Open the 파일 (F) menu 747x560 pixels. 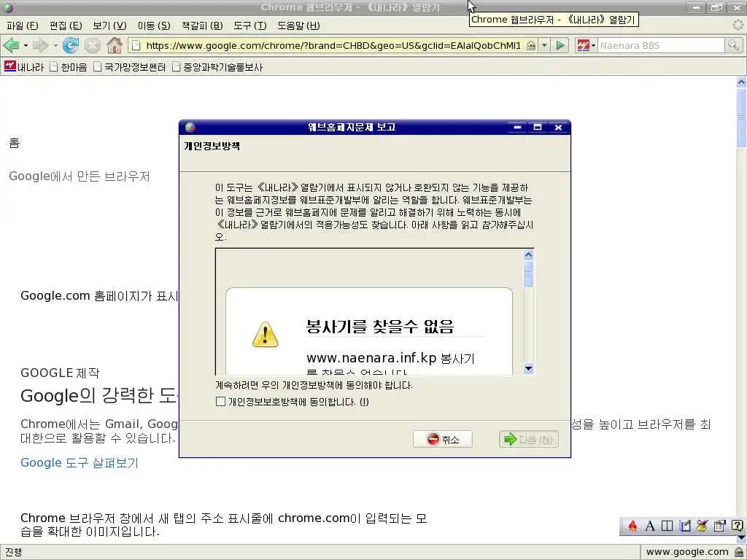[x=23, y=26]
